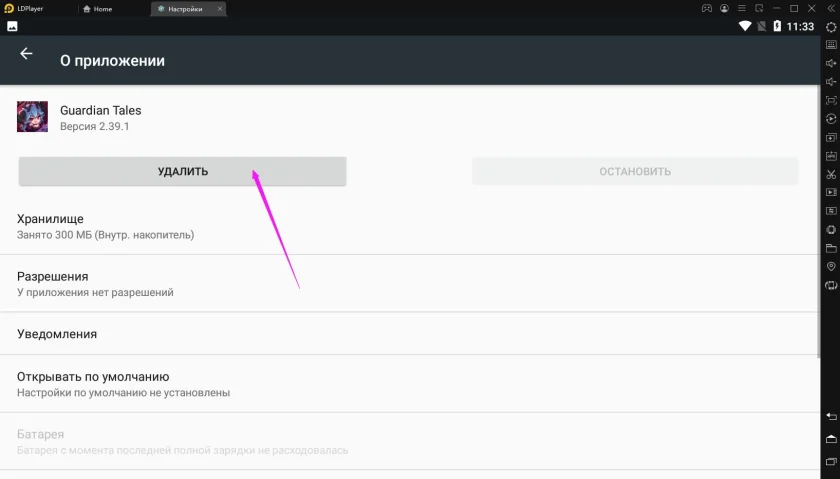Open the Уведомления notifications section

(410, 334)
